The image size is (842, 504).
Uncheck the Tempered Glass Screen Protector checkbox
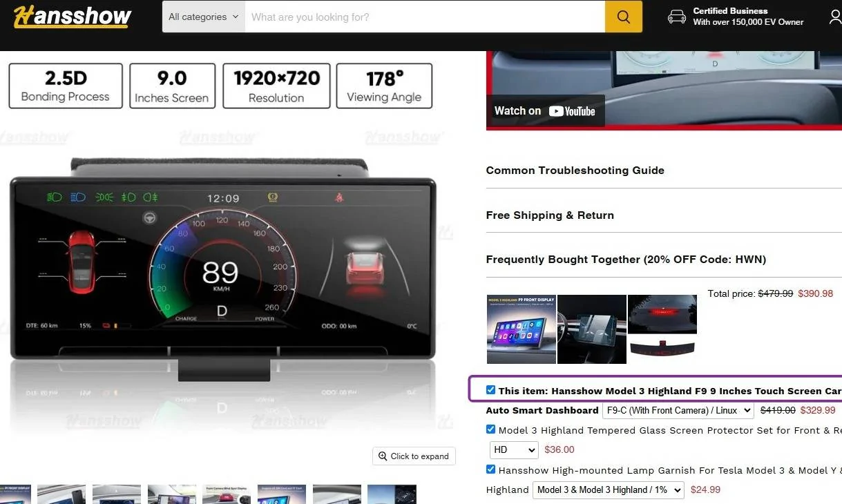490,429
